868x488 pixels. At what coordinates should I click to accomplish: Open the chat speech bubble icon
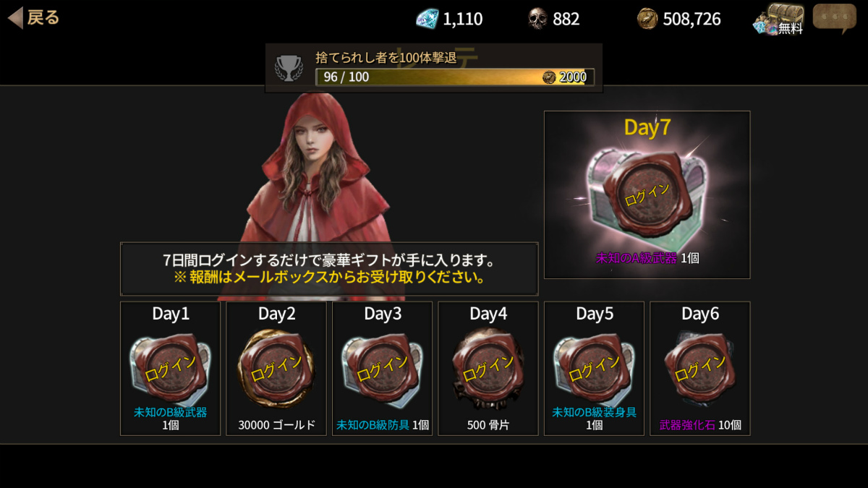tap(834, 19)
